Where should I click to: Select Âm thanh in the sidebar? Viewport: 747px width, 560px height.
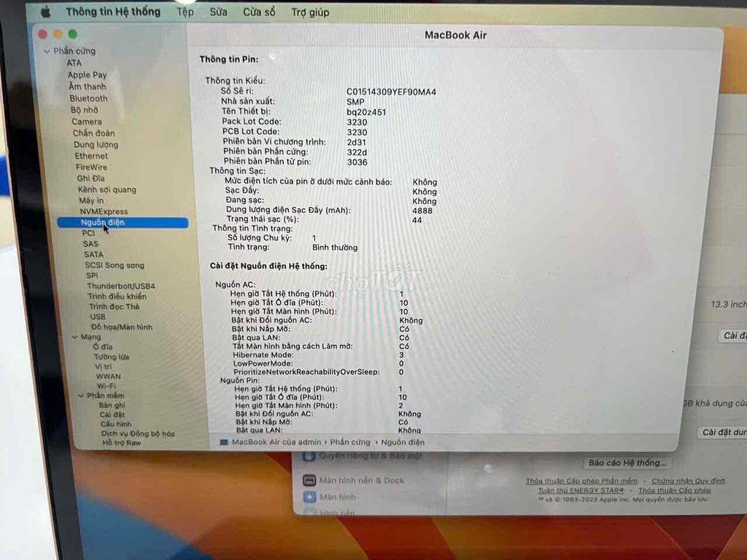click(x=88, y=86)
